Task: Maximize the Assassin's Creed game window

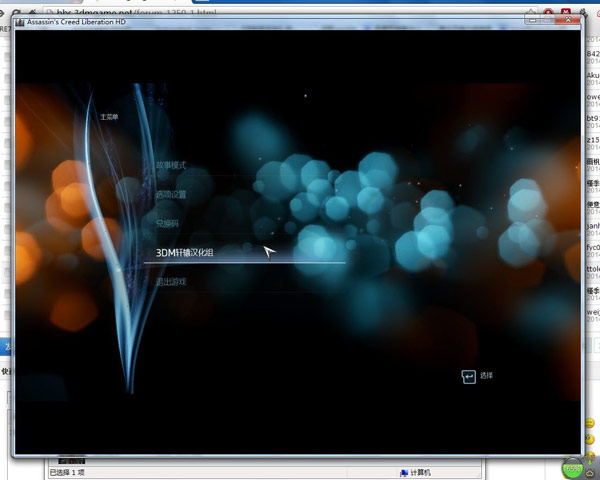Action: (548, 20)
